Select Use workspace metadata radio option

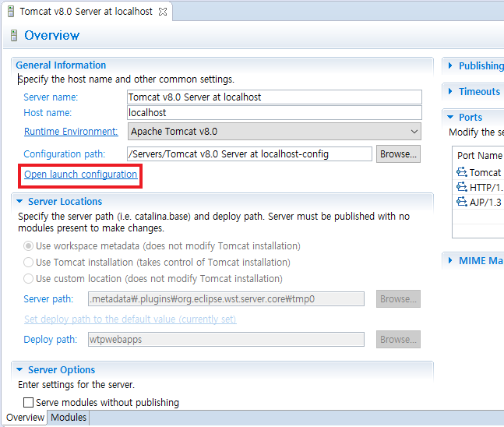(x=28, y=246)
